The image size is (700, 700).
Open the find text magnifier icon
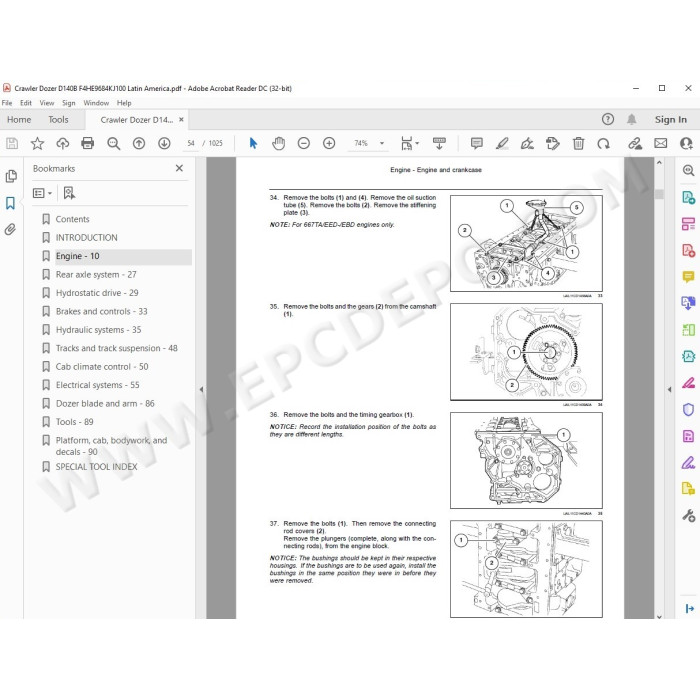tap(113, 143)
